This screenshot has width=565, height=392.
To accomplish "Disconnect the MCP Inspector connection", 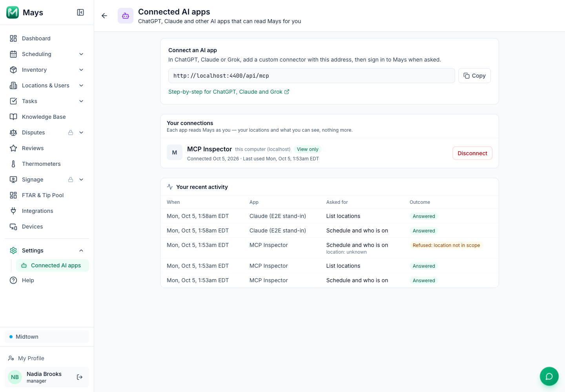I will point(472,153).
